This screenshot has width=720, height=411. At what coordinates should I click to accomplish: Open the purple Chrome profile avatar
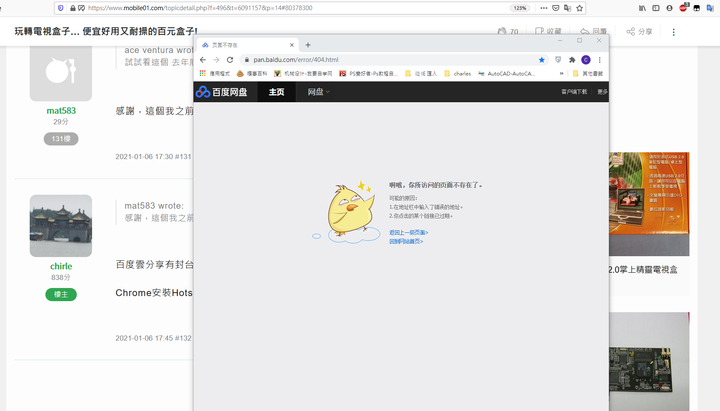tap(586, 60)
